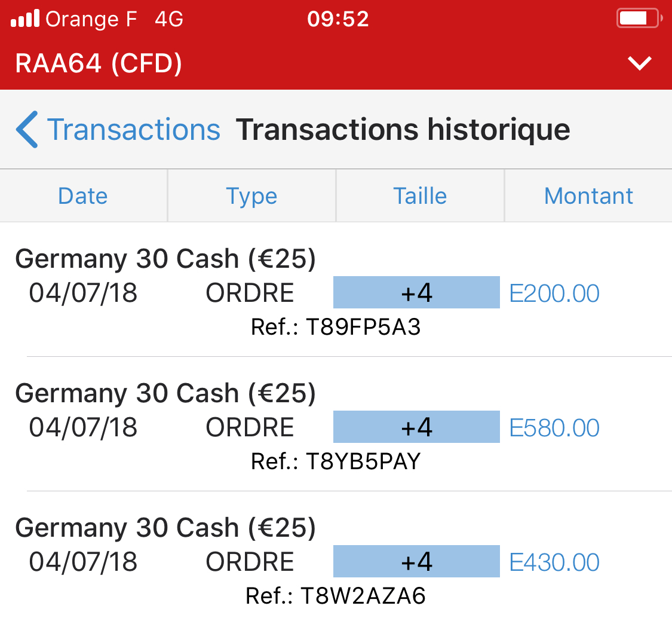This screenshot has width=672, height=624.
Task: Tap the battery status icon
Action: click(x=637, y=19)
